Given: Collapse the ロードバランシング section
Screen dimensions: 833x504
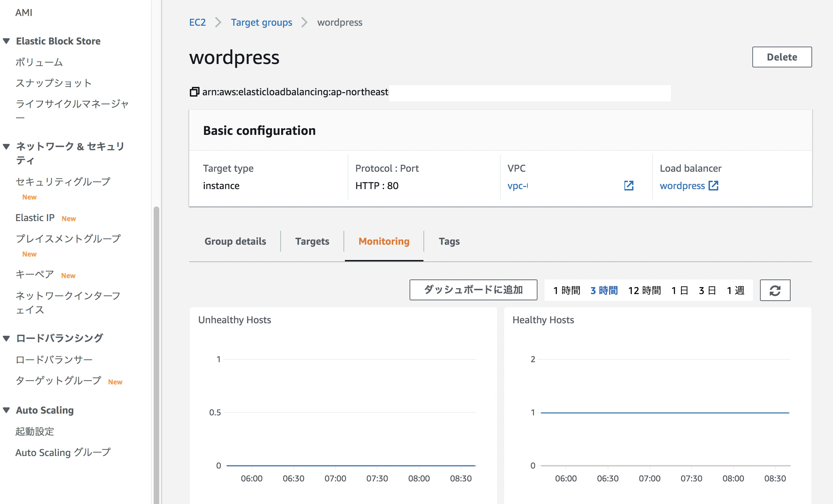Looking at the screenshot, I should pos(6,338).
